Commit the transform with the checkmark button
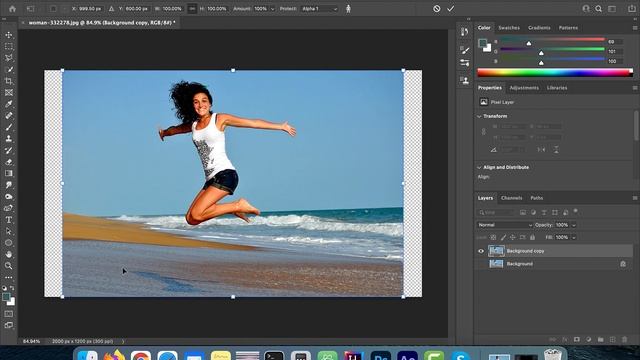Screen dimensions: 640x360 pos(451,9)
